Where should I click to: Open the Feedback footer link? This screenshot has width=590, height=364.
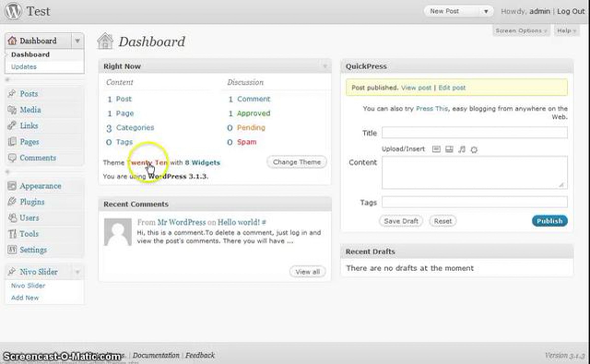point(200,355)
